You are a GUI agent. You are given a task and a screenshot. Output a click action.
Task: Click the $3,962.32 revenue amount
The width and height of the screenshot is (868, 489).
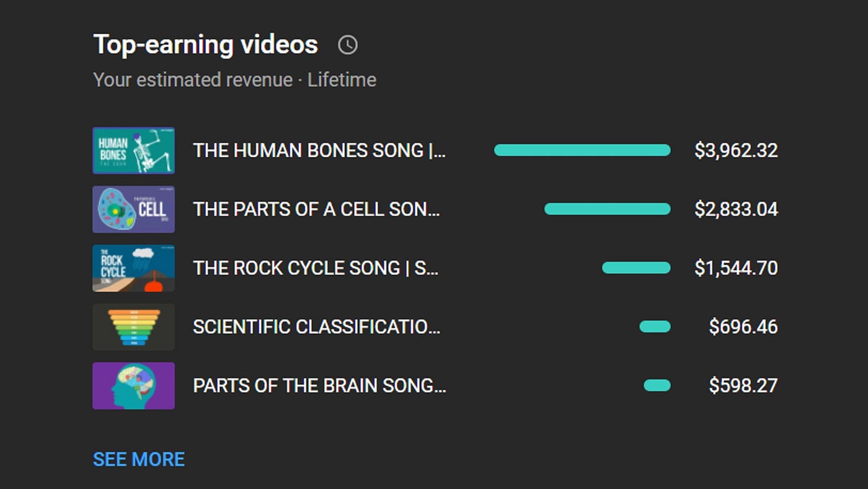[x=736, y=151]
